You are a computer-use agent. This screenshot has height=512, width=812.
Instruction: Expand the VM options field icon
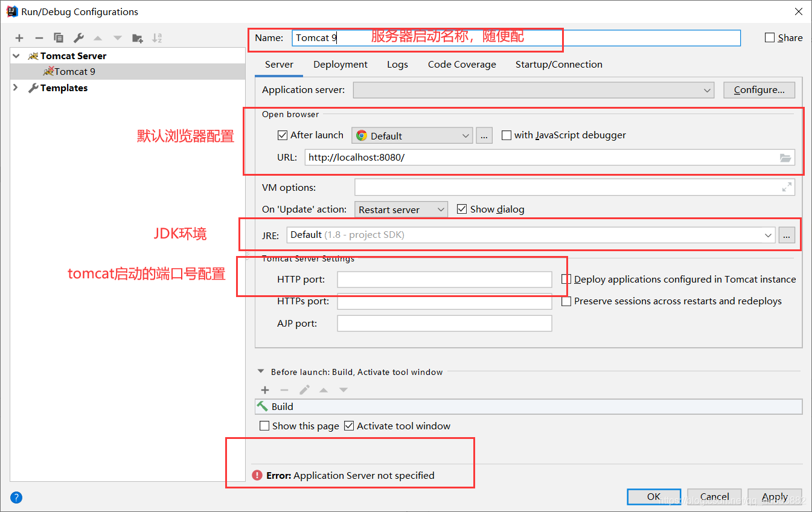(787, 187)
